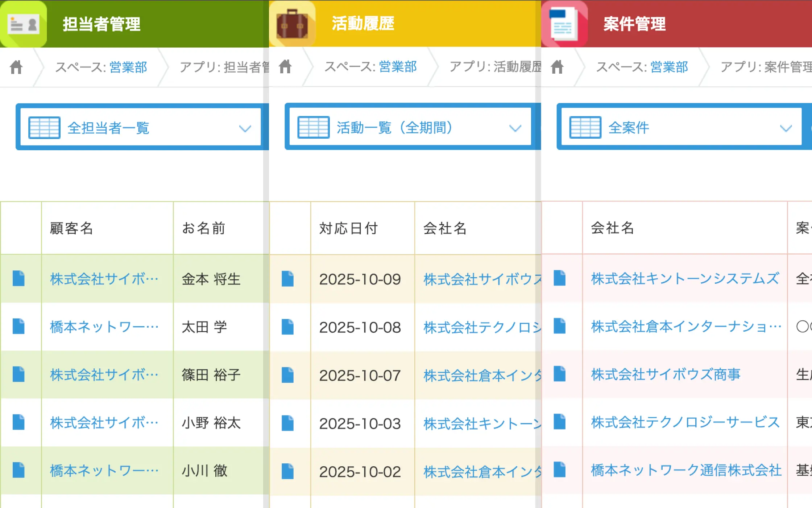Image resolution: width=812 pixels, height=508 pixels.
Task: Go home via 担当者管理 panel house icon
Action: click(x=16, y=67)
